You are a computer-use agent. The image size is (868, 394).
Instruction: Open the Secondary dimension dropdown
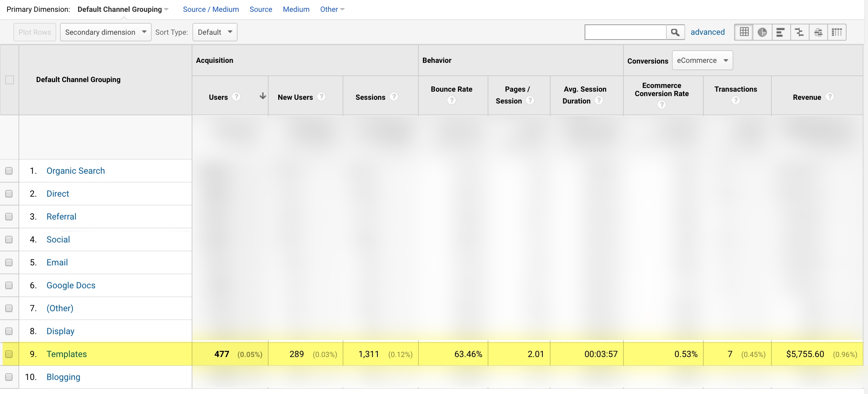point(105,32)
